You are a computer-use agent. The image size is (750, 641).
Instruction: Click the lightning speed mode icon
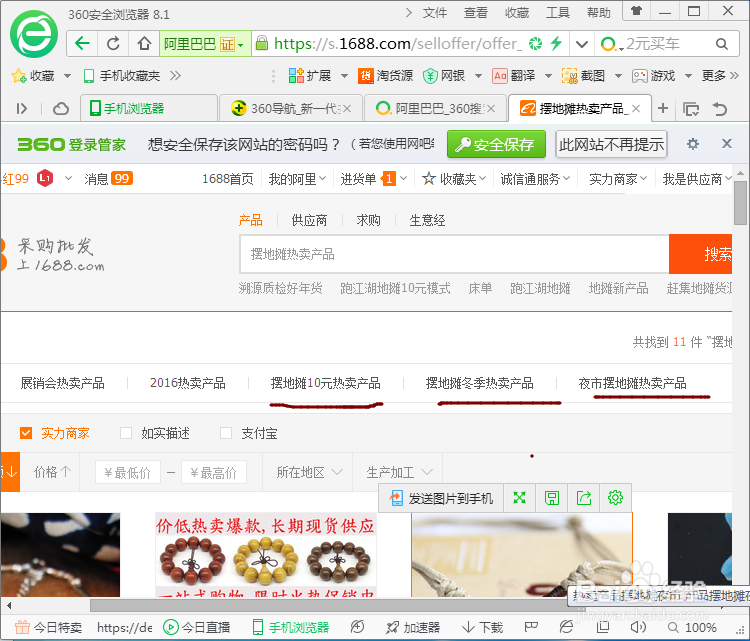(x=555, y=44)
